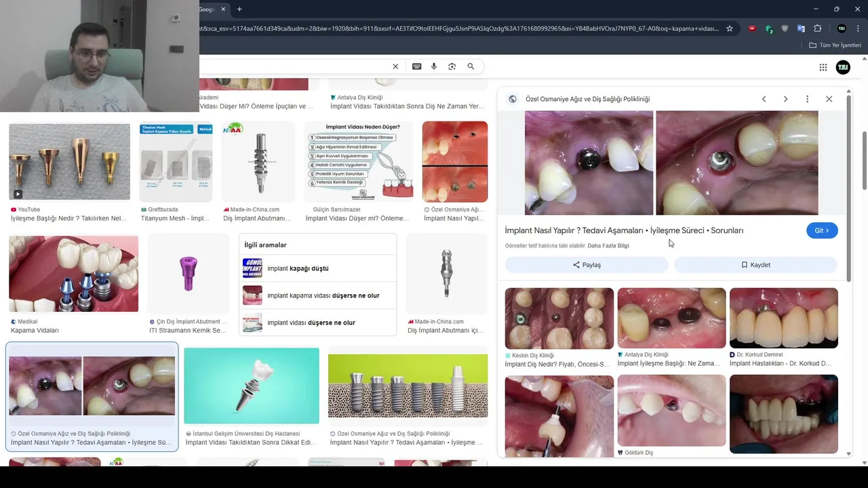The image size is (868, 488).
Task: Select implant vidası düşerse ne olur
Action: tap(317, 323)
